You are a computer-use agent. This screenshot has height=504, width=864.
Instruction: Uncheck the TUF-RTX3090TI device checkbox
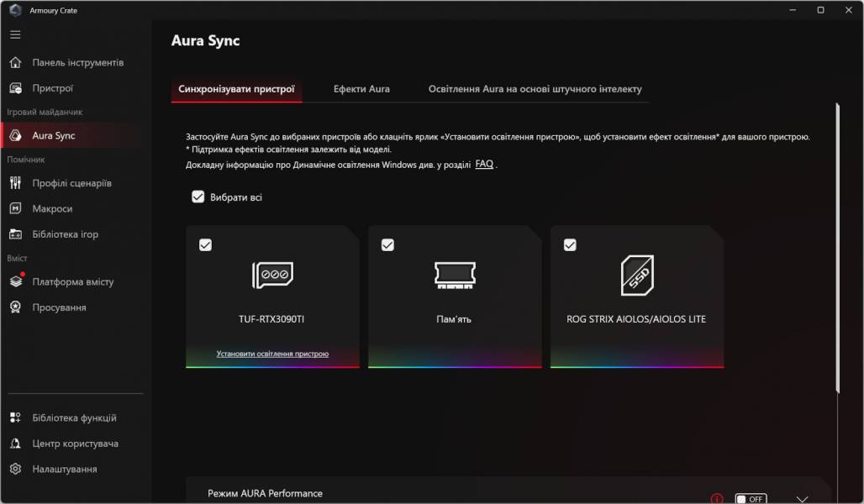click(x=205, y=244)
